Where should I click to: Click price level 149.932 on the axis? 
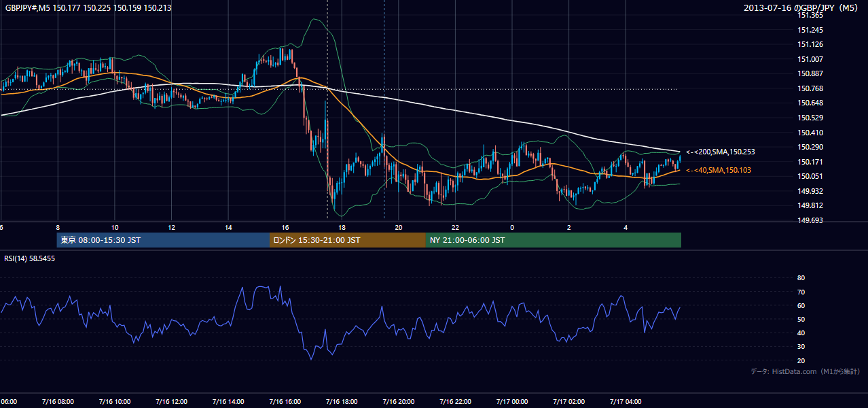pos(811,191)
